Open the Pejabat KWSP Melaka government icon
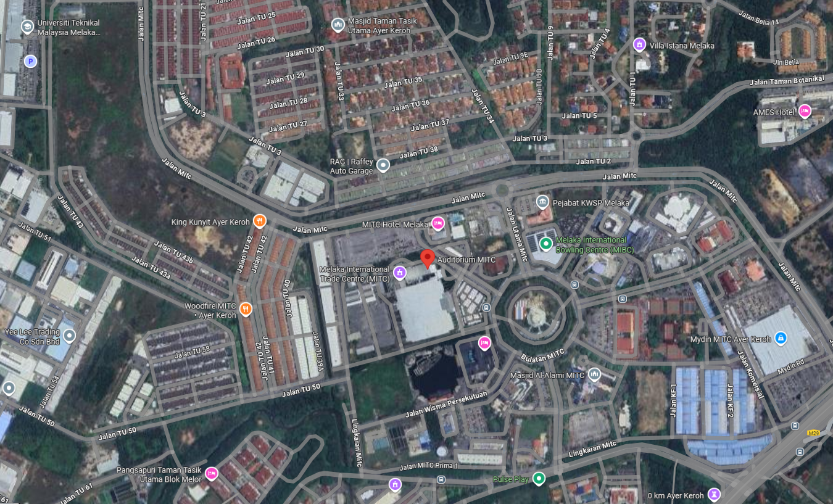The image size is (833, 504). [x=542, y=202]
